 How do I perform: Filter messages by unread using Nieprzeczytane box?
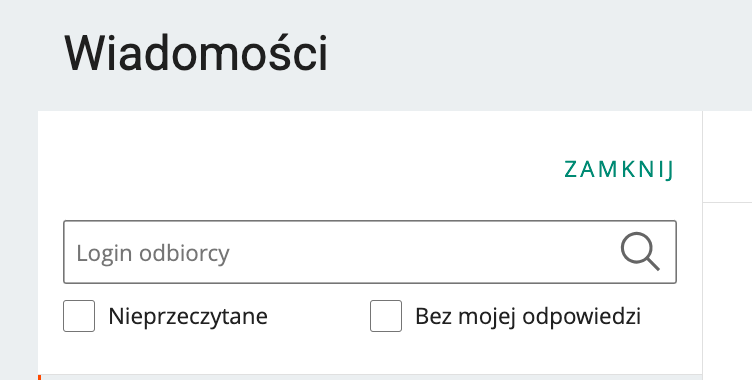coord(79,316)
